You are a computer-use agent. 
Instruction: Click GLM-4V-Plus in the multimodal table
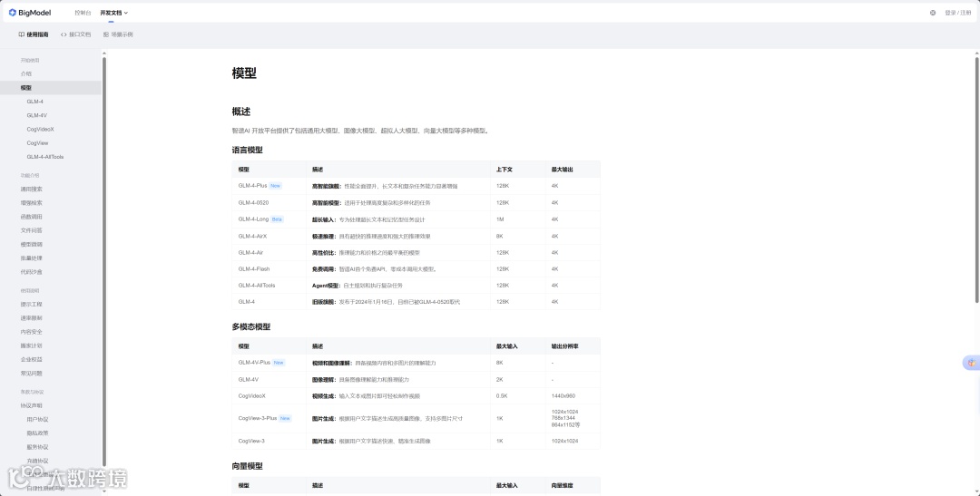254,363
